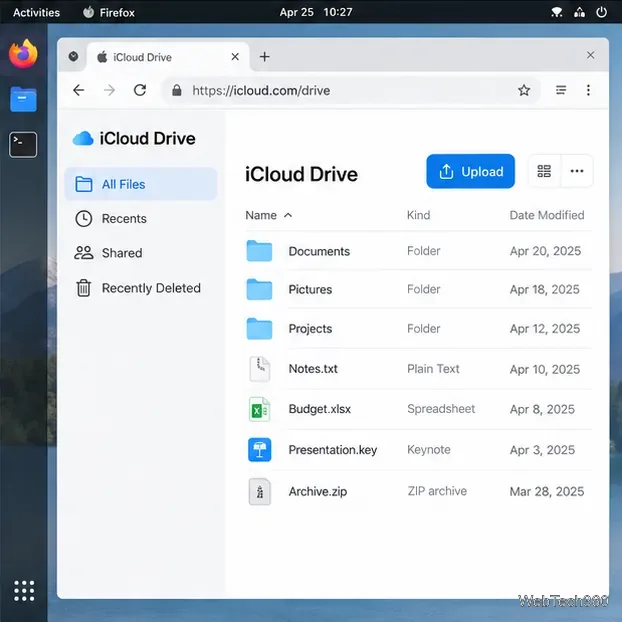Click the Upload button
This screenshot has height=622, width=622.
coord(470,171)
